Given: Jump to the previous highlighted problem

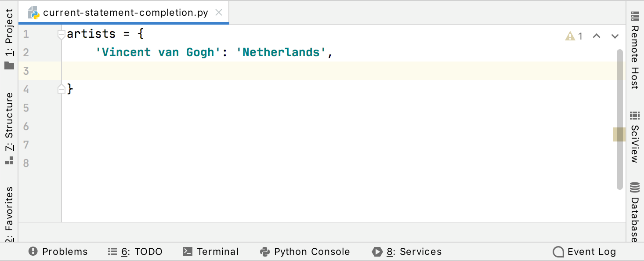Looking at the screenshot, I should [x=597, y=36].
